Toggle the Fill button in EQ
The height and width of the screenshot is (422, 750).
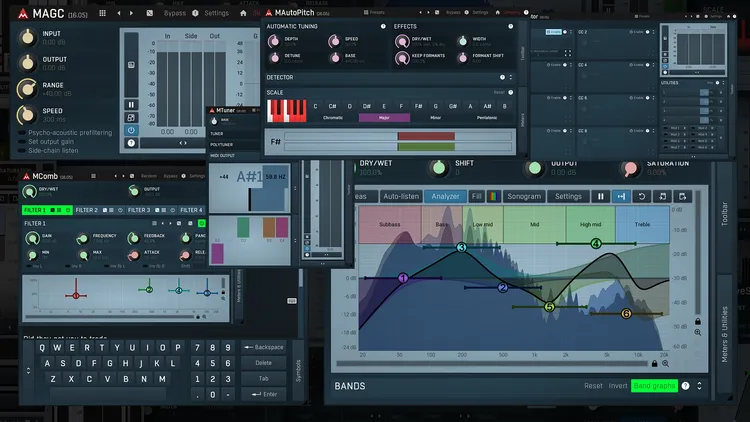[x=476, y=196]
